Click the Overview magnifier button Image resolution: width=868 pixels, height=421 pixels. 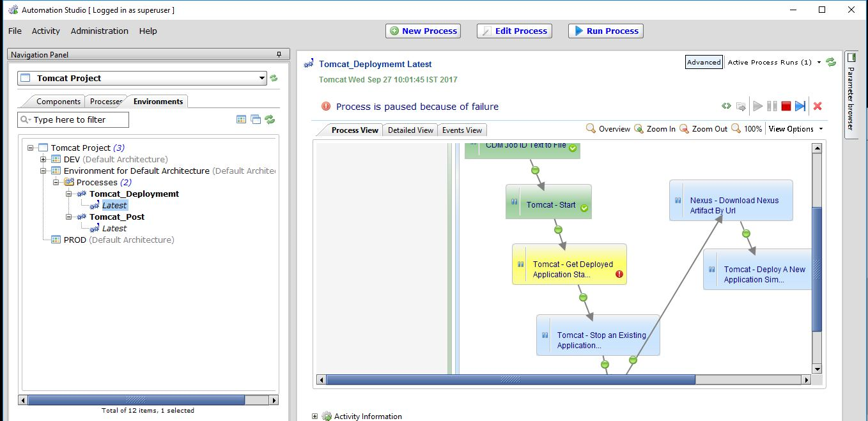[x=608, y=128]
